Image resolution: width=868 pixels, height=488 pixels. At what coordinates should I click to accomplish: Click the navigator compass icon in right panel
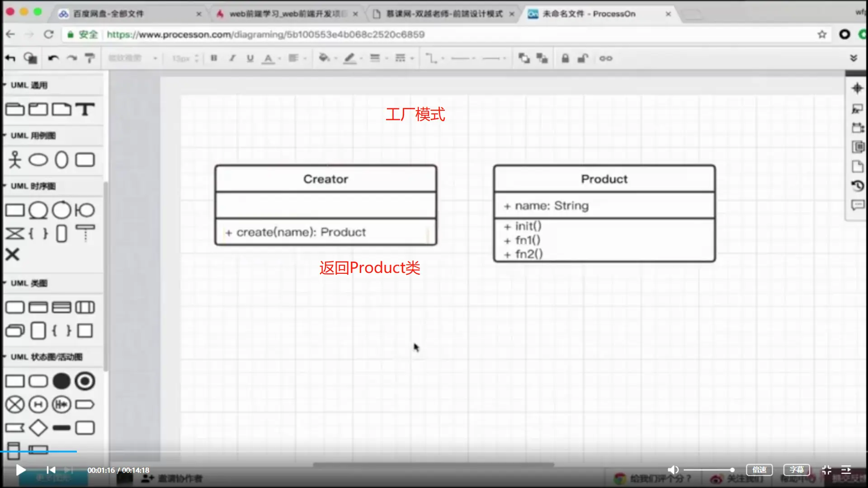857,88
